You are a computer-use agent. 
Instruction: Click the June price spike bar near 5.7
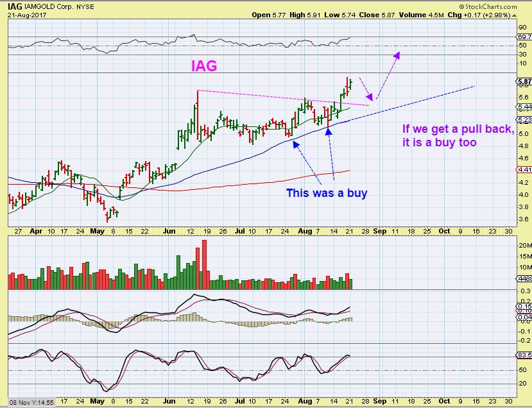pyautogui.click(x=197, y=115)
